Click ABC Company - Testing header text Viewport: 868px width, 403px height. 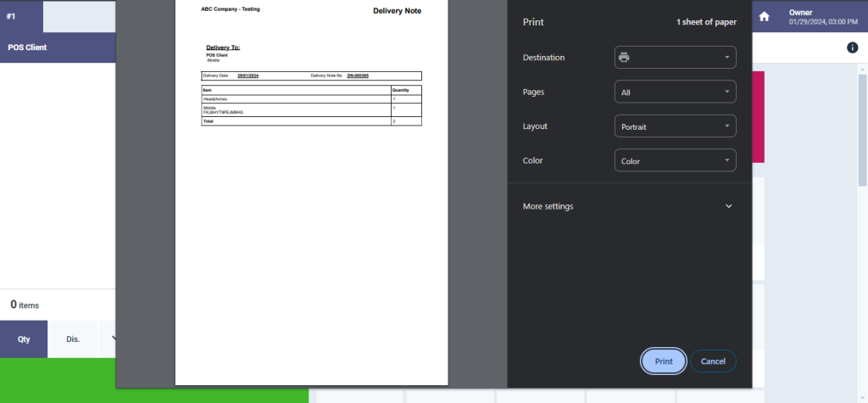click(x=231, y=9)
